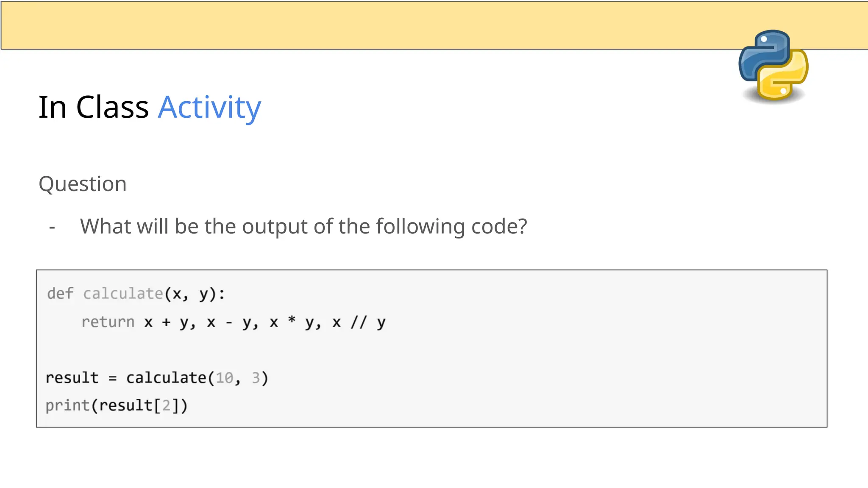Click the "x + y" expression
Viewport: 868px width, 488px height.
click(x=166, y=322)
